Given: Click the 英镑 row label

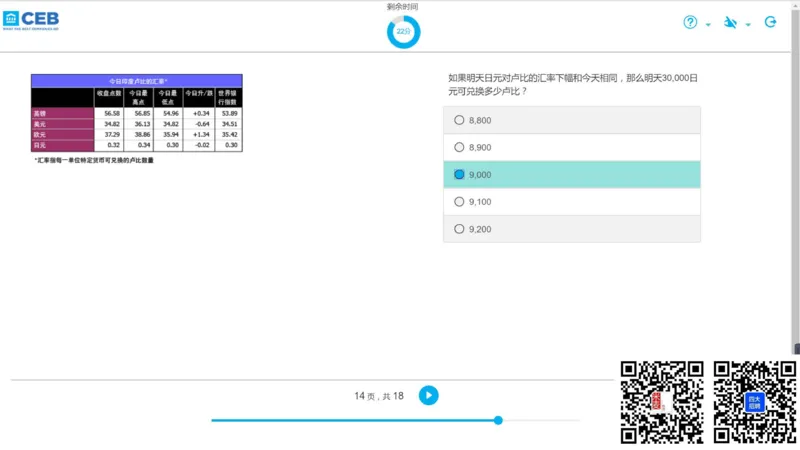Looking at the screenshot, I should tap(63, 113).
